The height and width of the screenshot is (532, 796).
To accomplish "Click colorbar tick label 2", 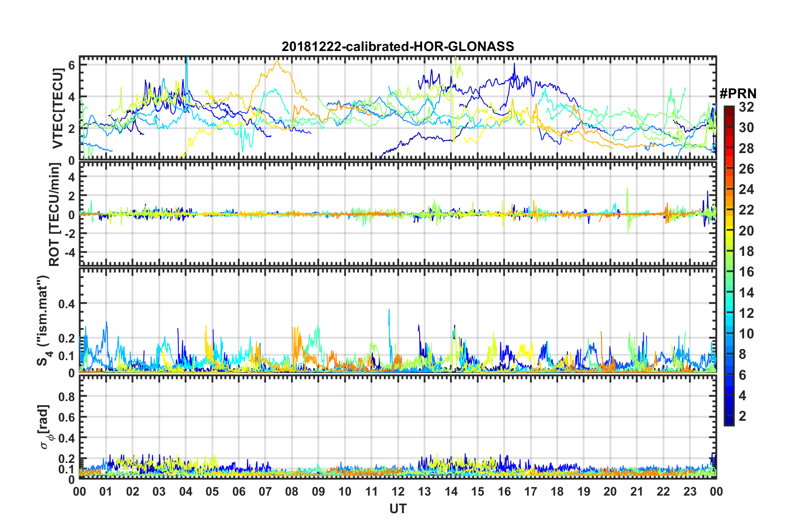I will coord(742,416).
